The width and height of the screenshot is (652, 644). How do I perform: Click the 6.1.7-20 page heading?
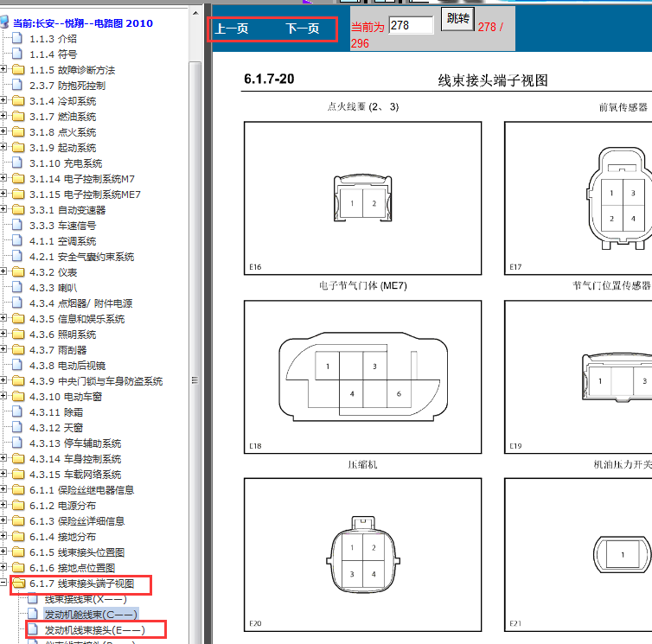[269, 79]
